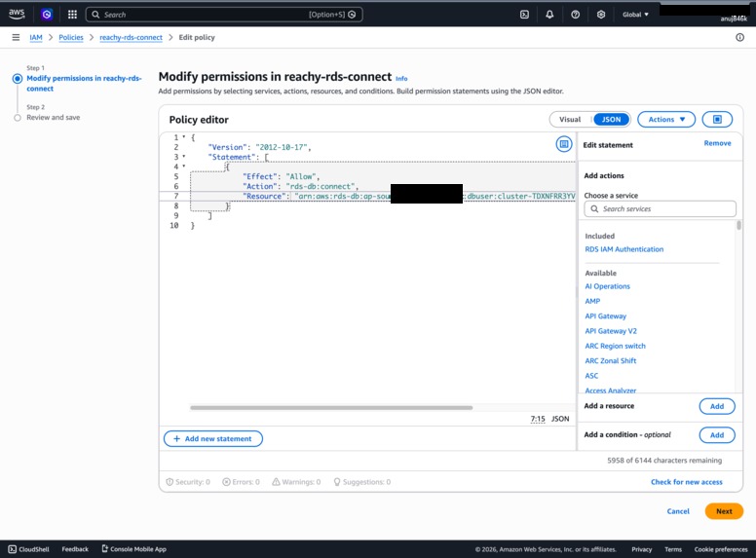
Task: Open Terms link in footer
Action: pos(673,549)
